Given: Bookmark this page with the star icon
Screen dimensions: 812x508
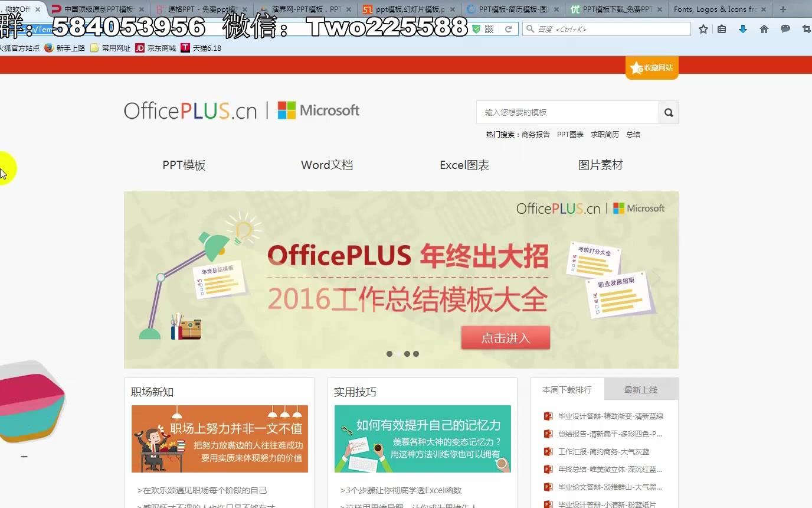Looking at the screenshot, I should (x=703, y=29).
